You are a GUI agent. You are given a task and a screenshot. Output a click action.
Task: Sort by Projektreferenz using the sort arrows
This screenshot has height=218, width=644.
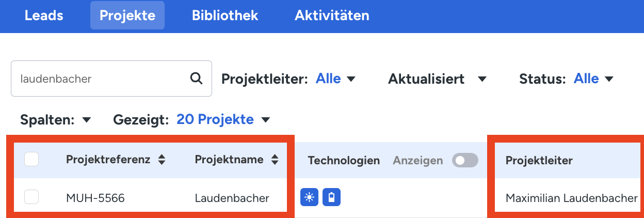(162, 160)
